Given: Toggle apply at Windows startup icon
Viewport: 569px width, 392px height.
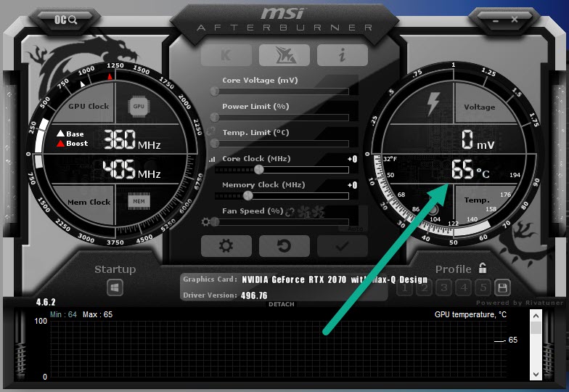Looking at the screenshot, I should click(115, 287).
